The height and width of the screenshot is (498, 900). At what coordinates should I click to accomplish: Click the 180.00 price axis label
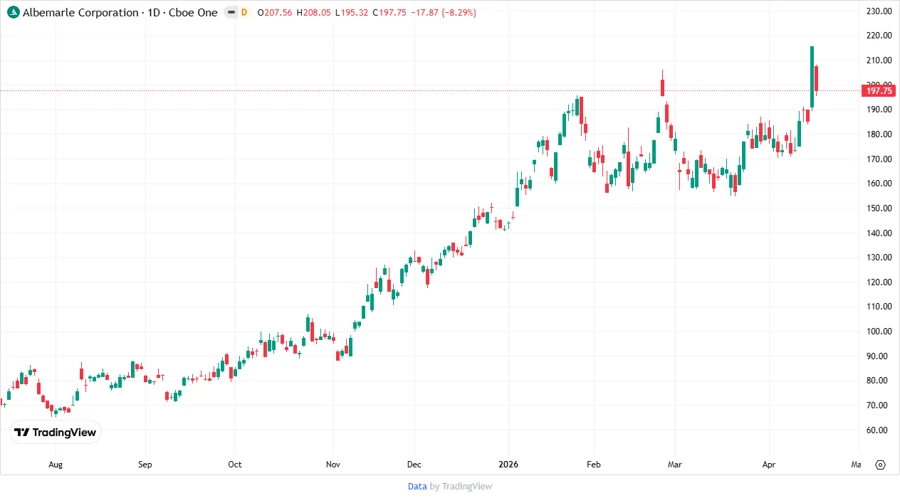[x=879, y=134]
